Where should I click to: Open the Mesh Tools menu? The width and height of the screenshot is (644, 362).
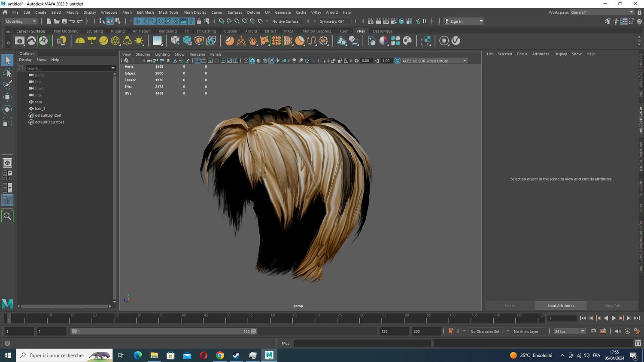tap(168, 12)
